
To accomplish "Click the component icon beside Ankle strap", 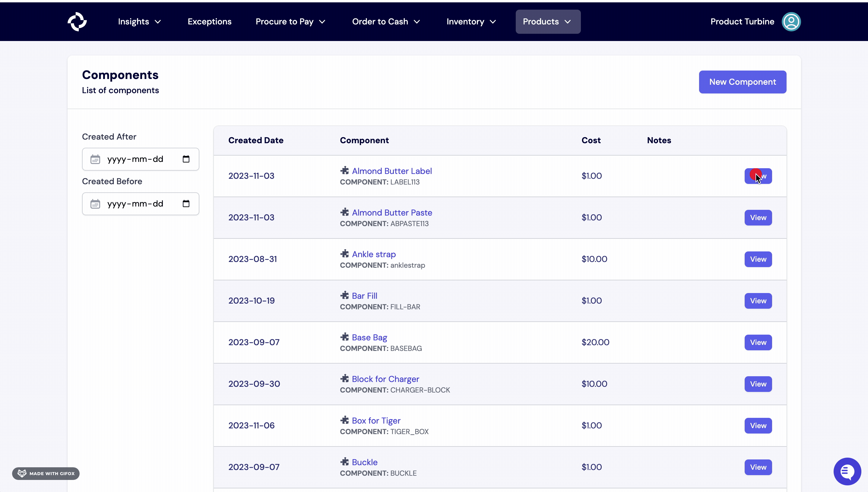I will click(x=345, y=254).
